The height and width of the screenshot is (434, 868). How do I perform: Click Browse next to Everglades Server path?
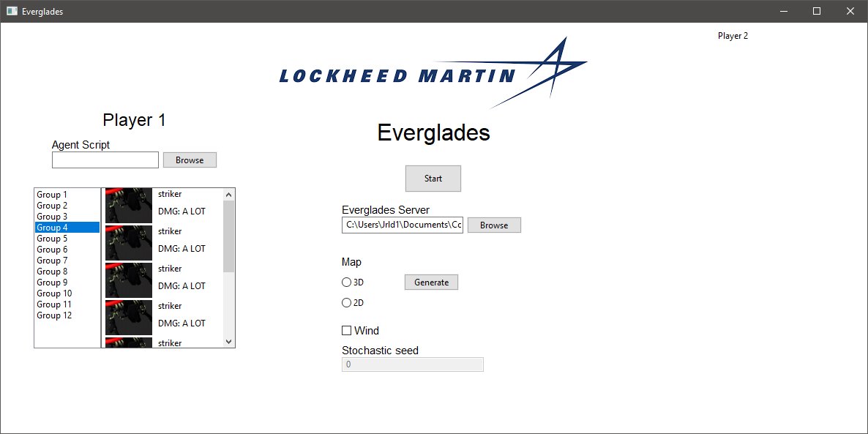tap(494, 225)
